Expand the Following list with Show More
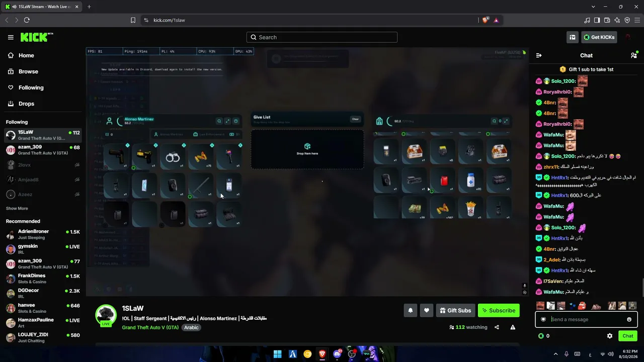This screenshot has width=644, height=362. pos(17,208)
